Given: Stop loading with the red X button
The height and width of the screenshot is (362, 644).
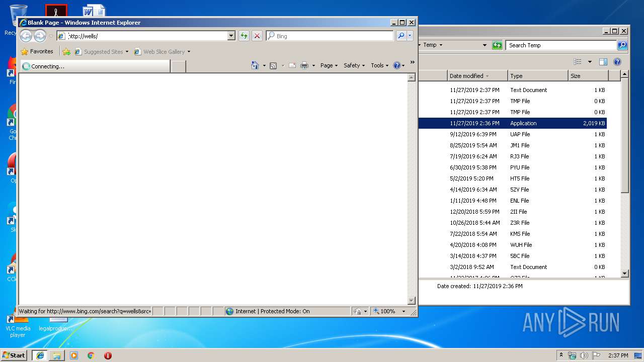Looking at the screenshot, I should click(257, 36).
